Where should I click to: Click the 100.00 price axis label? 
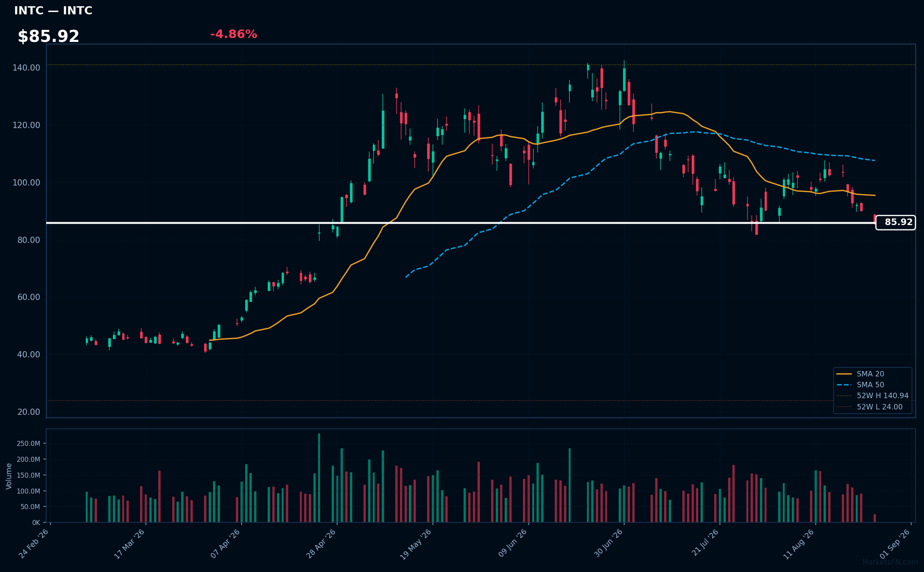(x=26, y=182)
